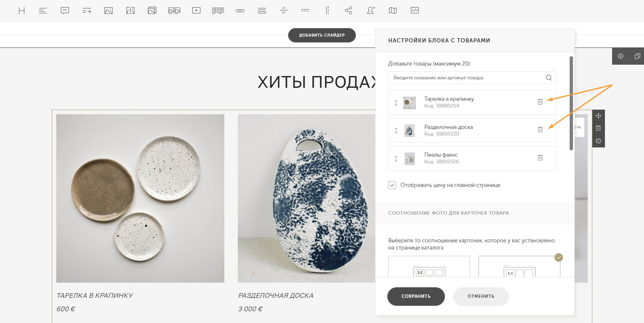The width and height of the screenshot is (644, 323).
Task: Add a product cards block
Action: (x=218, y=11)
